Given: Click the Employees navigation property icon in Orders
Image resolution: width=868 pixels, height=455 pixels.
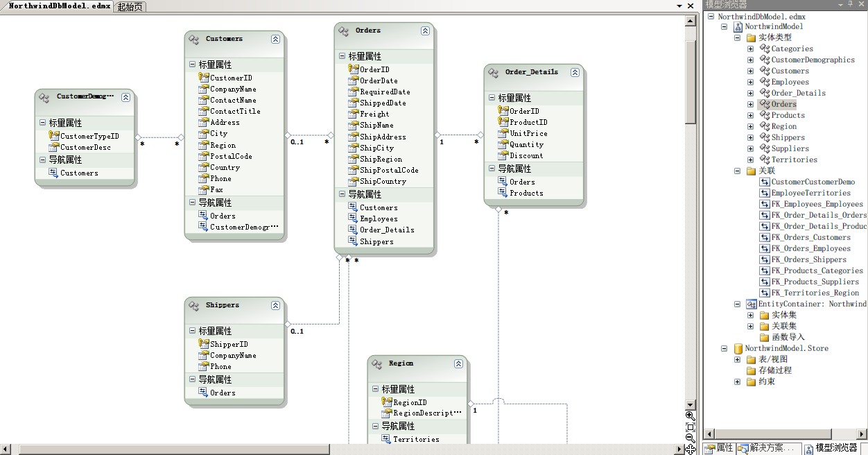Looking at the screenshot, I should click(x=354, y=218).
